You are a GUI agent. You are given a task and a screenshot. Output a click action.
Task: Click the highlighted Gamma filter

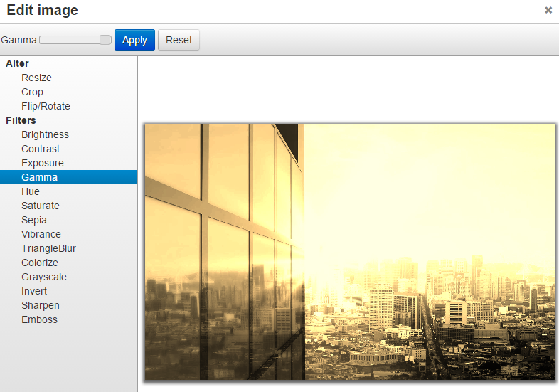(39, 177)
